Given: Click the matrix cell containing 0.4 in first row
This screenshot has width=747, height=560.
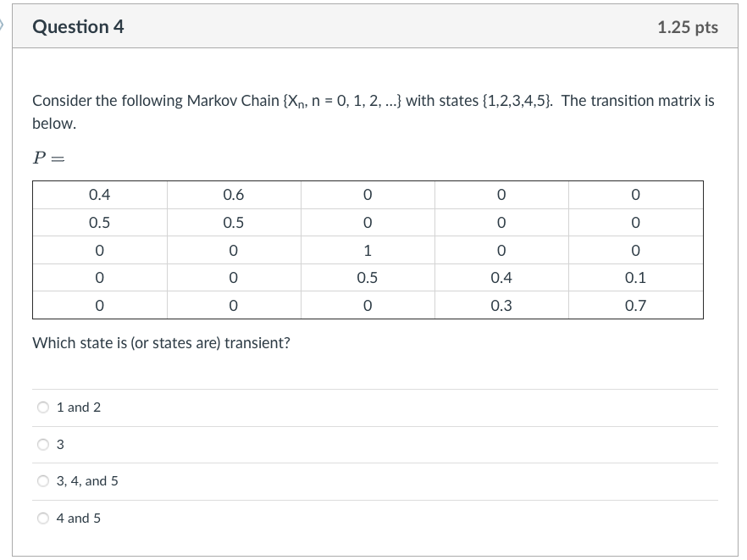Looking at the screenshot, I should [x=99, y=194].
